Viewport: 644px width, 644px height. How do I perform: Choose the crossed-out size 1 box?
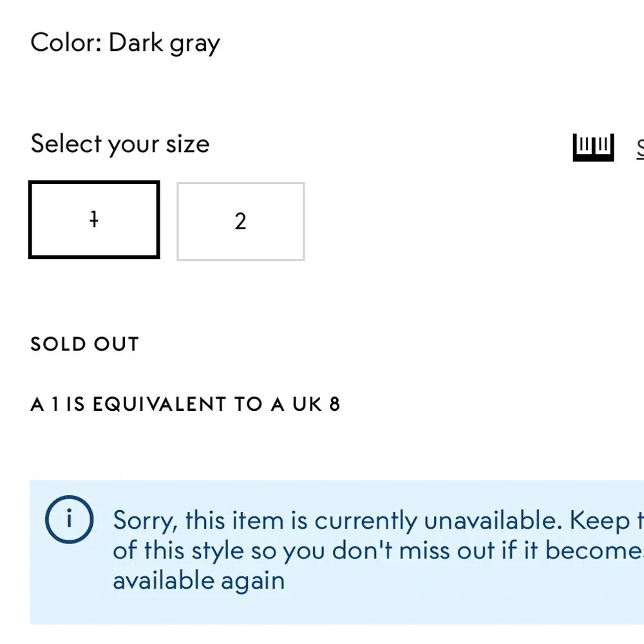(94, 220)
